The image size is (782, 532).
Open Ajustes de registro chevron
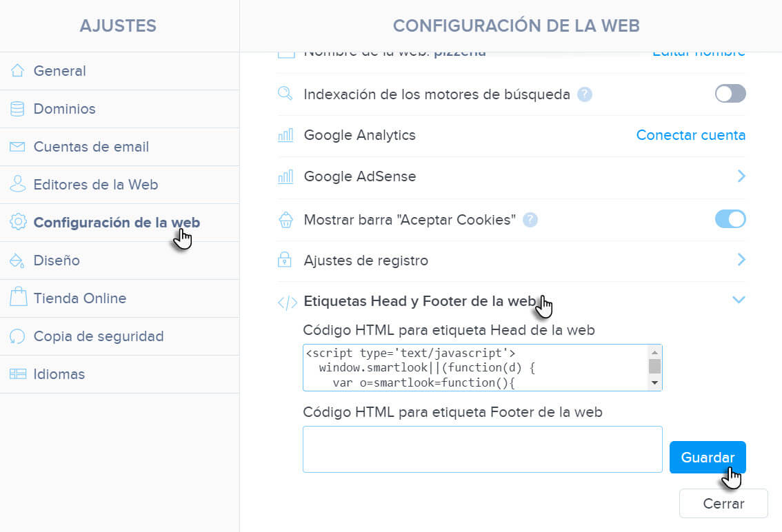741,260
